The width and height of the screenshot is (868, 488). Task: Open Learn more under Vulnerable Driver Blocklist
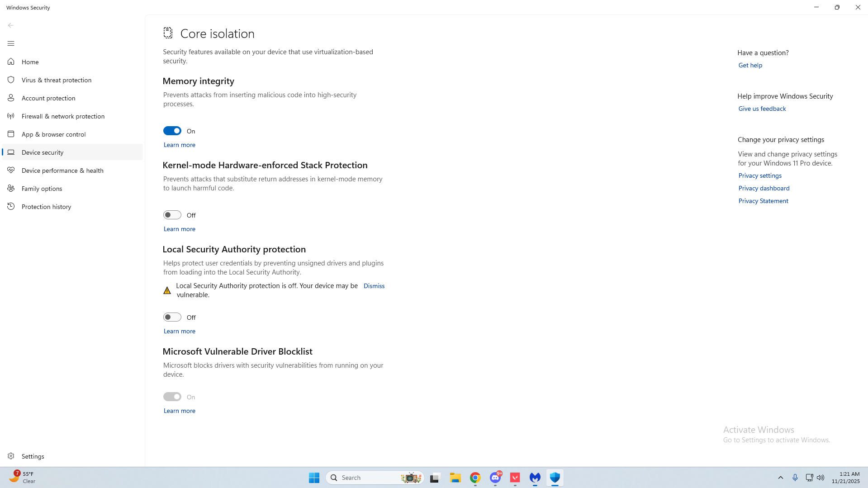pyautogui.click(x=180, y=411)
